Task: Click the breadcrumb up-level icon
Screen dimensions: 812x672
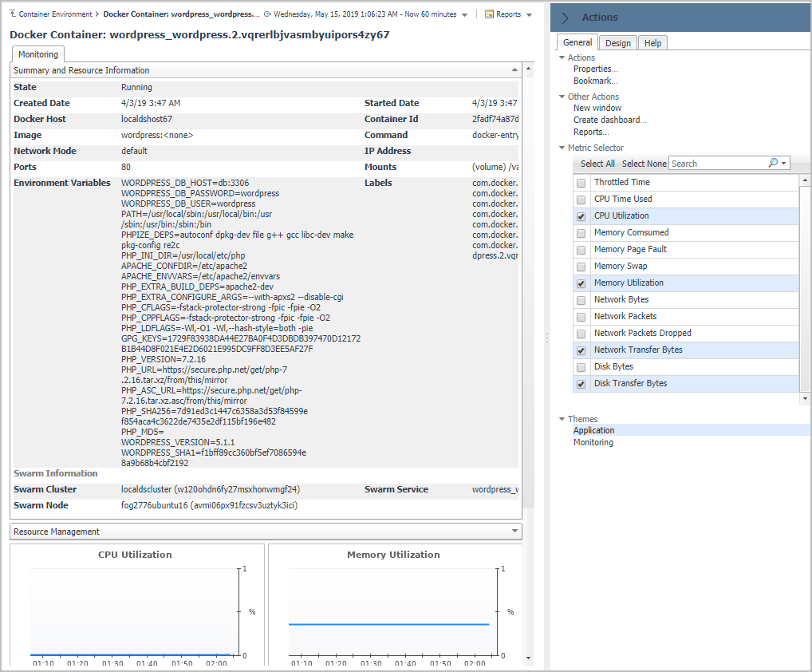Action: 13,14
